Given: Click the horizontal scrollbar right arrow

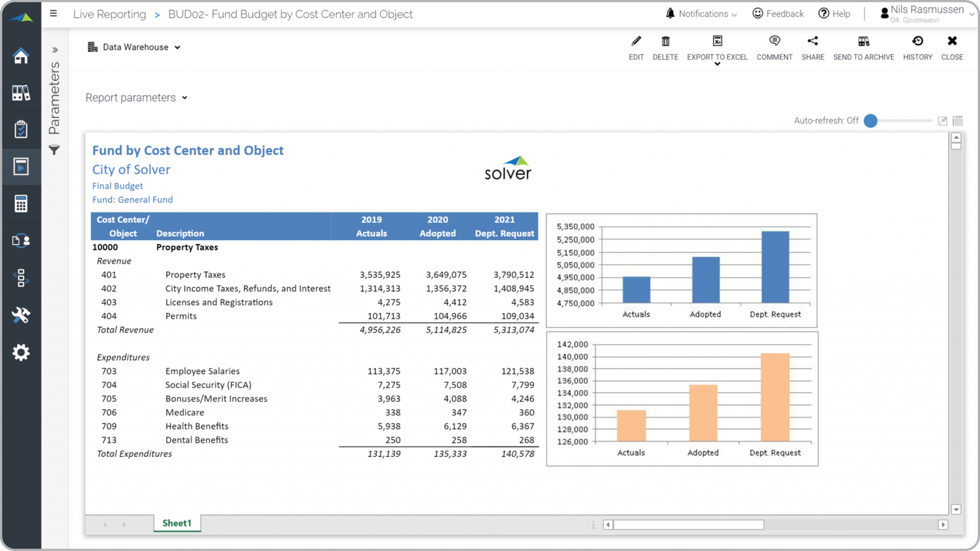Looking at the screenshot, I should [x=943, y=525].
